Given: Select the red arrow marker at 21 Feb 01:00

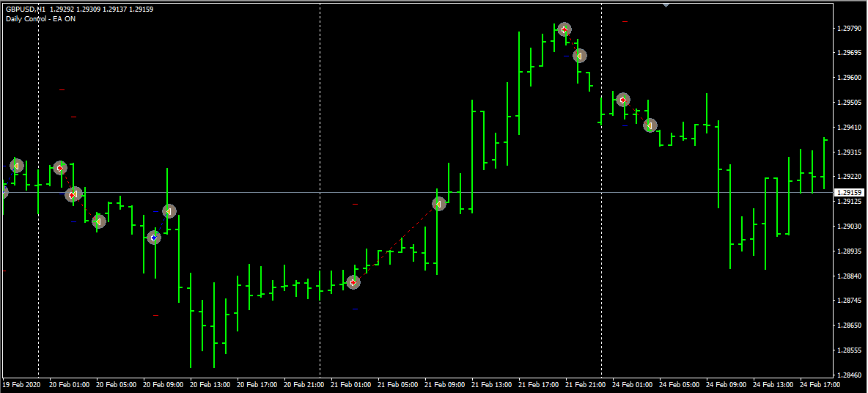Looking at the screenshot, I should (353, 282).
